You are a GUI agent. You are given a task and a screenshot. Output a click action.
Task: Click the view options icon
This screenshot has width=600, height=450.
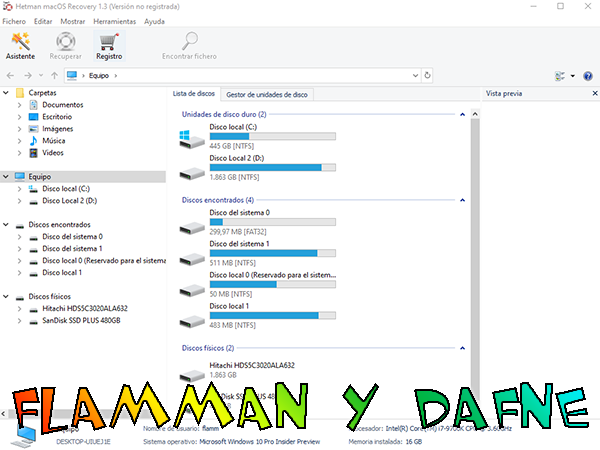click(560, 76)
